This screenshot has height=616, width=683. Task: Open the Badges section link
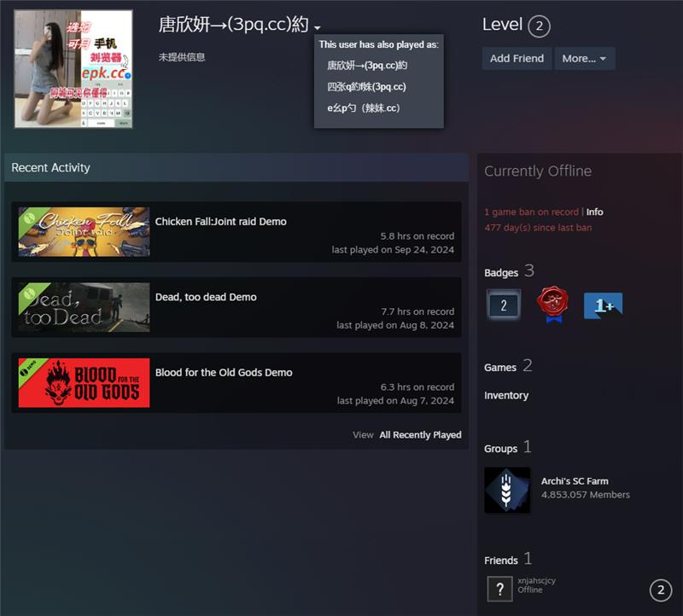click(x=501, y=273)
